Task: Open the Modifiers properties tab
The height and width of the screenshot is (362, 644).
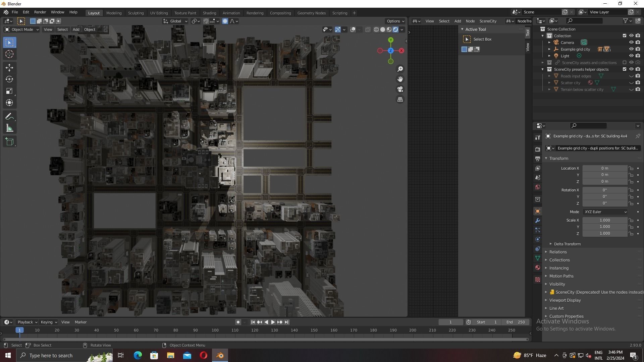Action: pos(538,221)
